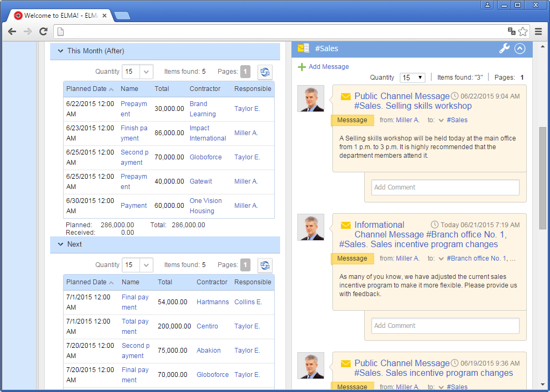The height and width of the screenshot is (392, 550).
Task: Open One Vision Housing contractor
Action: tap(206, 206)
